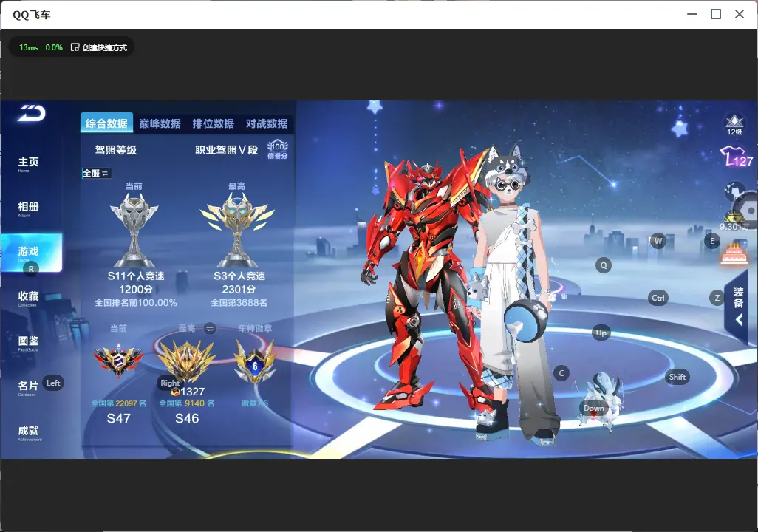
Task: Click the 全国排名前100.00% text
Action: (136, 303)
